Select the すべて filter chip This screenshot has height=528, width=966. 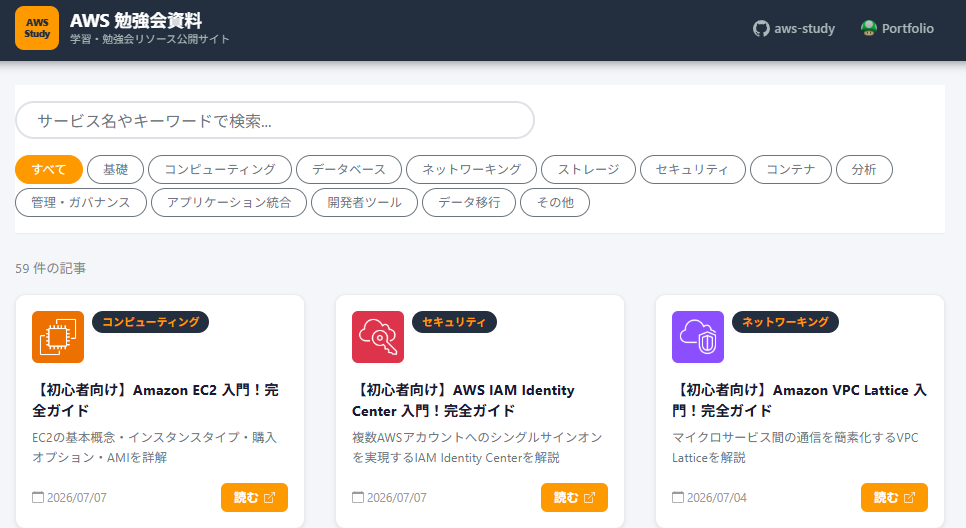coord(49,169)
